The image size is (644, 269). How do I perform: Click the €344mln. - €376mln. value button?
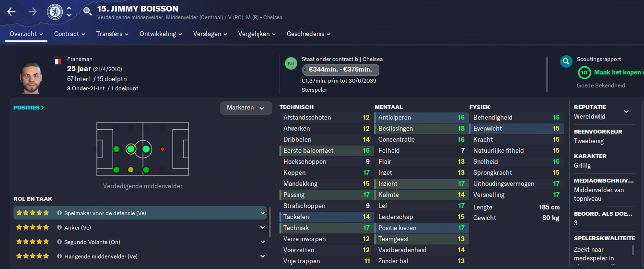tap(340, 70)
